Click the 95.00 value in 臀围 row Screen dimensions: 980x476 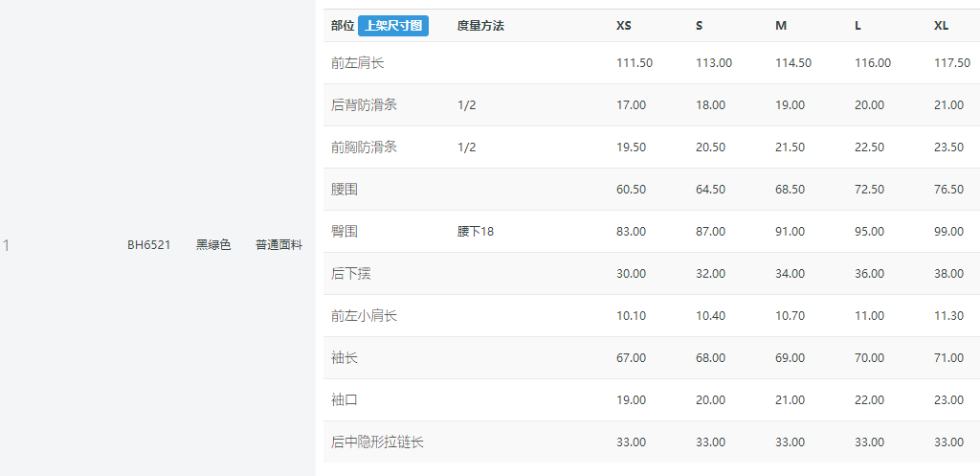coord(869,232)
